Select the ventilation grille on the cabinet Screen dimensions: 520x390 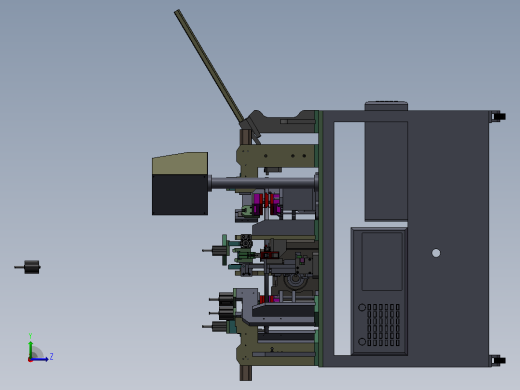[x=383, y=325]
